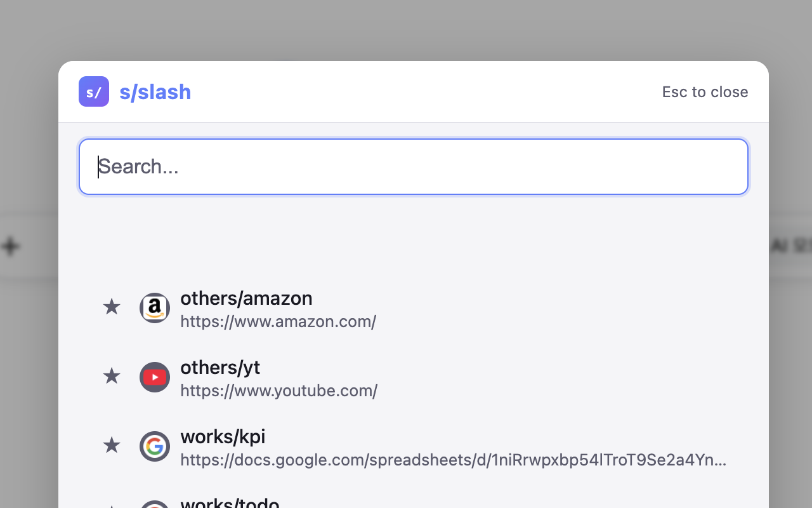The width and height of the screenshot is (812, 508).
Task: Open the Google icon beside works/kpi
Action: pyautogui.click(x=155, y=446)
